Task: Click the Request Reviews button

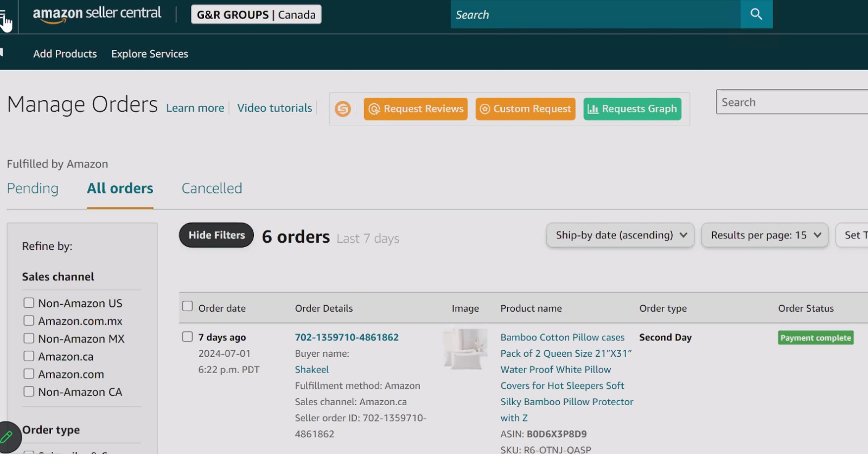Action: (416, 109)
